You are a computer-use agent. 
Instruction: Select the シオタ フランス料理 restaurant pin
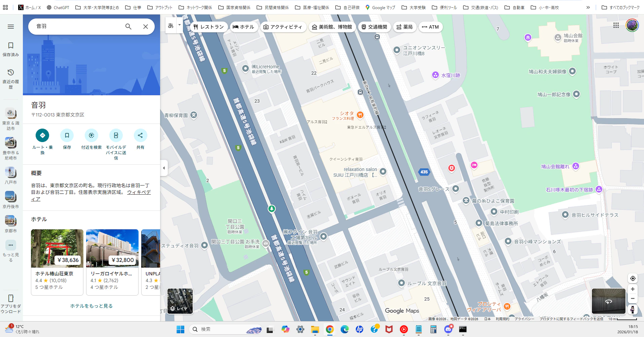(x=360, y=115)
